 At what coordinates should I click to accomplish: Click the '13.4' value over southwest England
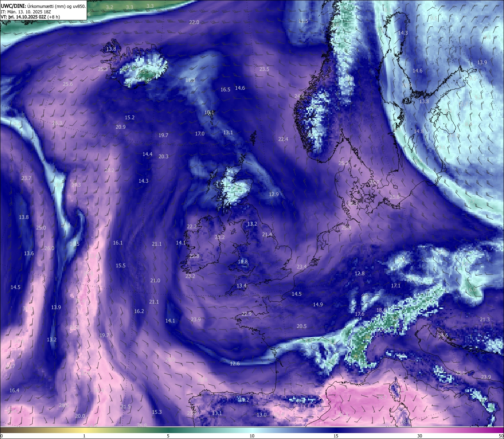(x=241, y=285)
